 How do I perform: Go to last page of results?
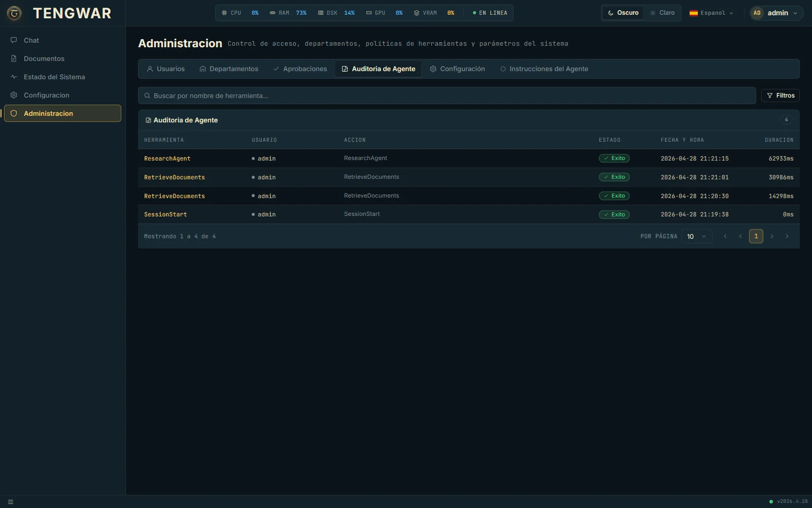coord(787,236)
